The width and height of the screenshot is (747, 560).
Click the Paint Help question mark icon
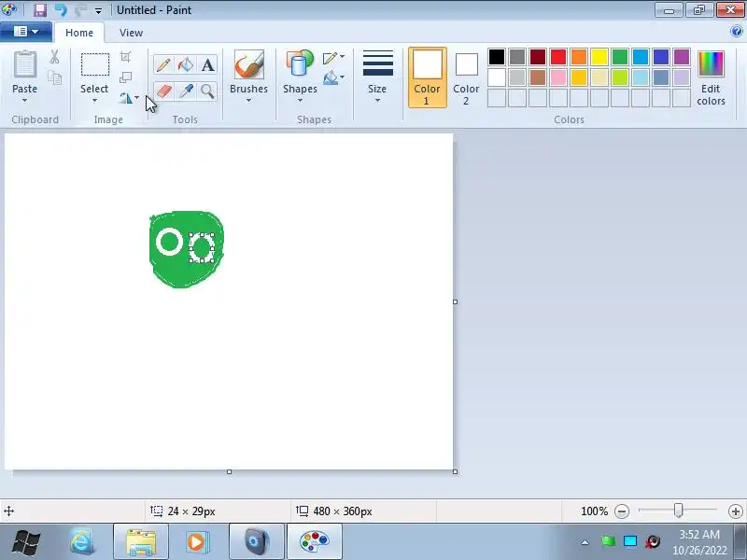coord(736,32)
